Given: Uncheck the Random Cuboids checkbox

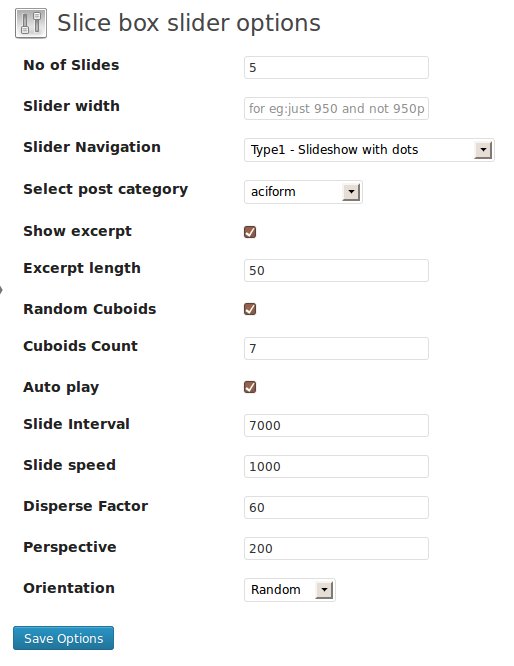Looking at the screenshot, I should click(x=250, y=309).
